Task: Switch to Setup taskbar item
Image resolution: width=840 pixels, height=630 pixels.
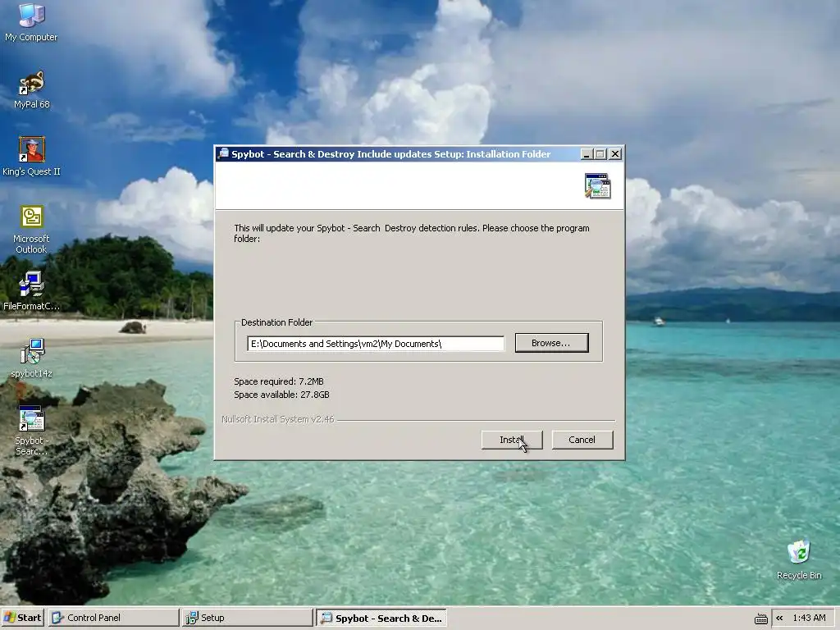Action: coord(247,618)
